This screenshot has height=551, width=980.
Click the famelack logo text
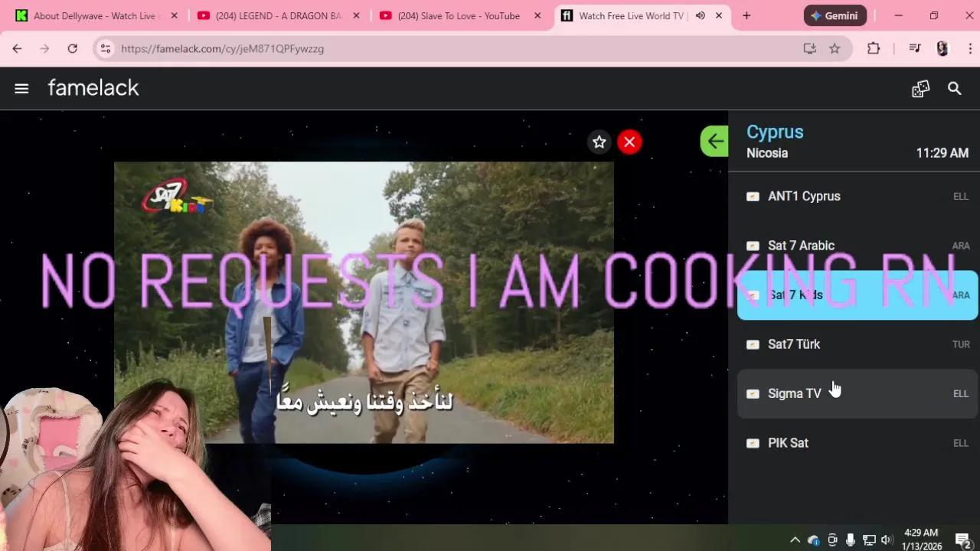(x=93, y=88)
